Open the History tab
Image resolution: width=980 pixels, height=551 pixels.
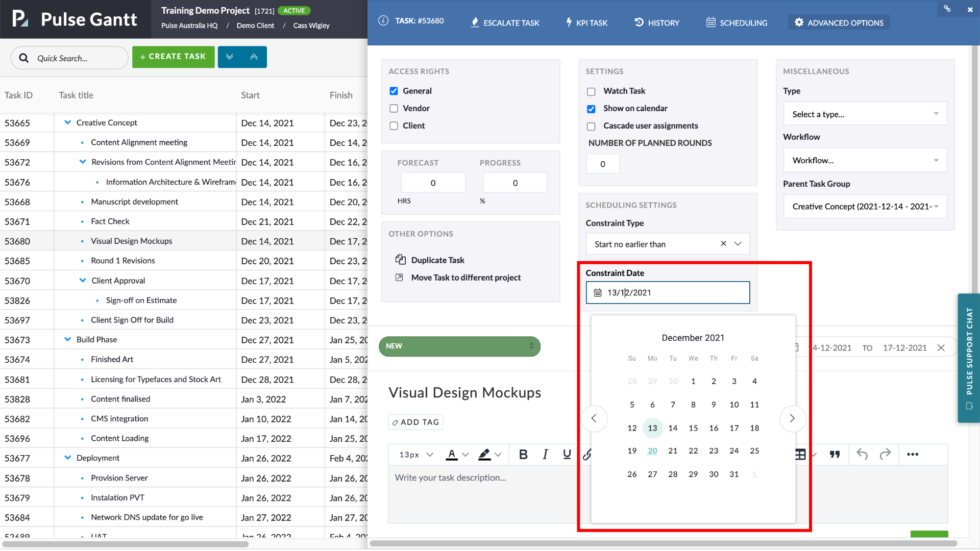pos(657,23)
